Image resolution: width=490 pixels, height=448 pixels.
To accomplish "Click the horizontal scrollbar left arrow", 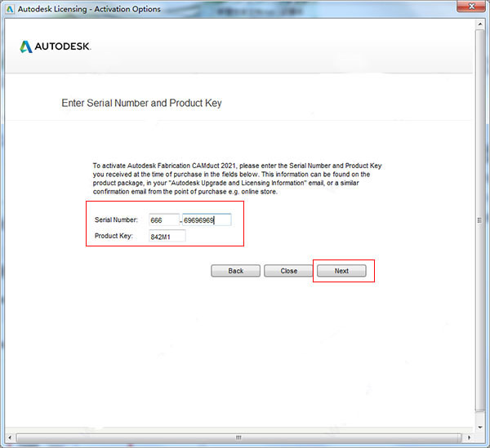I will pyautogui.click(x=10, y=437).
